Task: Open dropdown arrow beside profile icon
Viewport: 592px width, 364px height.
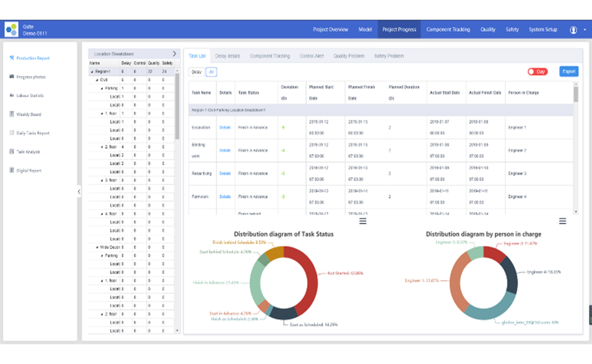Action: pyautogui.click(x=585, y=30)
